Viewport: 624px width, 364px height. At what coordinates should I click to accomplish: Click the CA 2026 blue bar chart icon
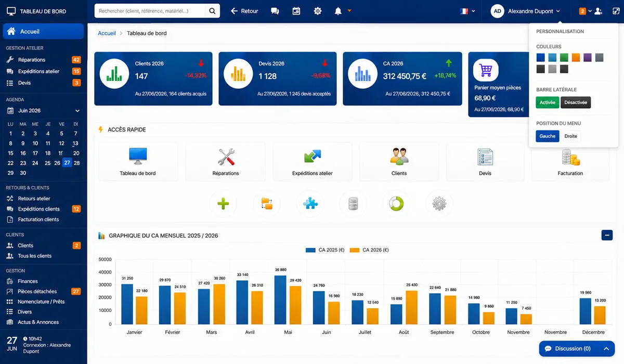coord(363,74)
